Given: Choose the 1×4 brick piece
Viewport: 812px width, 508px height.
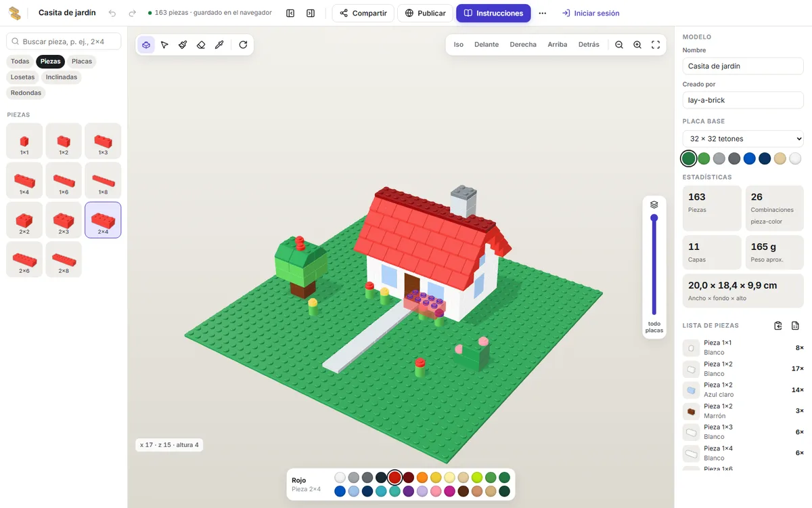Looking at the screenshot, I should [24, 180].
